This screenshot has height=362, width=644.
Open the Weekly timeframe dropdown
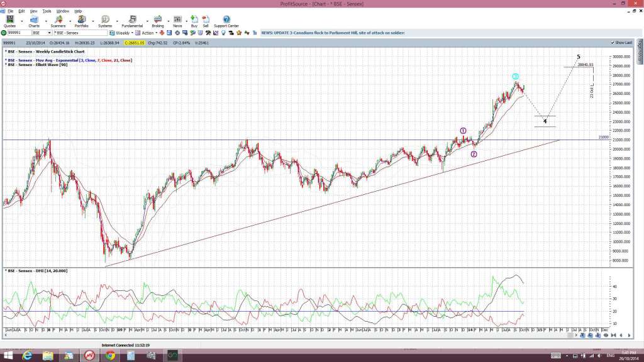pyautogui.click(x=132, y=33)
